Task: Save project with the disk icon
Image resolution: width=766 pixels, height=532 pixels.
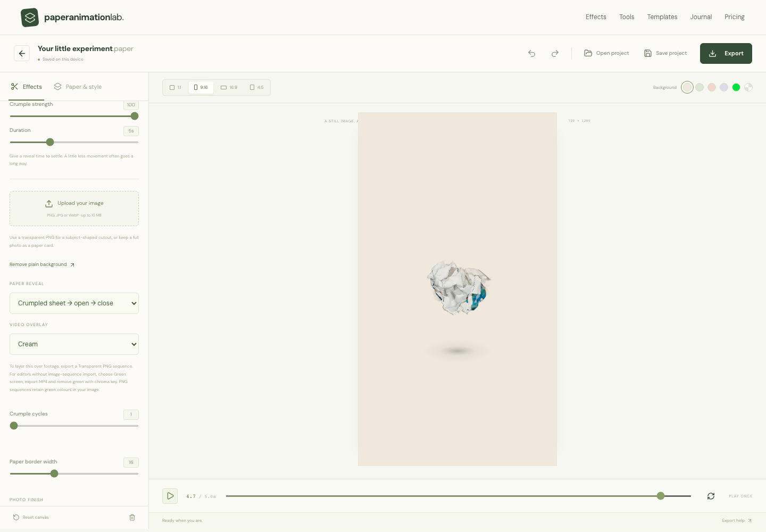Action: [665, 53]
